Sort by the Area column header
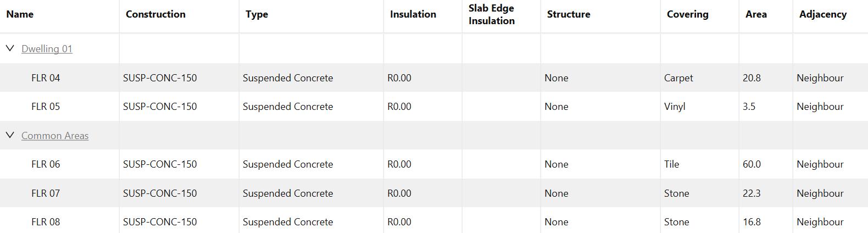Image resolution: width=868 pixels, height=233 pixels. point(756,14)
